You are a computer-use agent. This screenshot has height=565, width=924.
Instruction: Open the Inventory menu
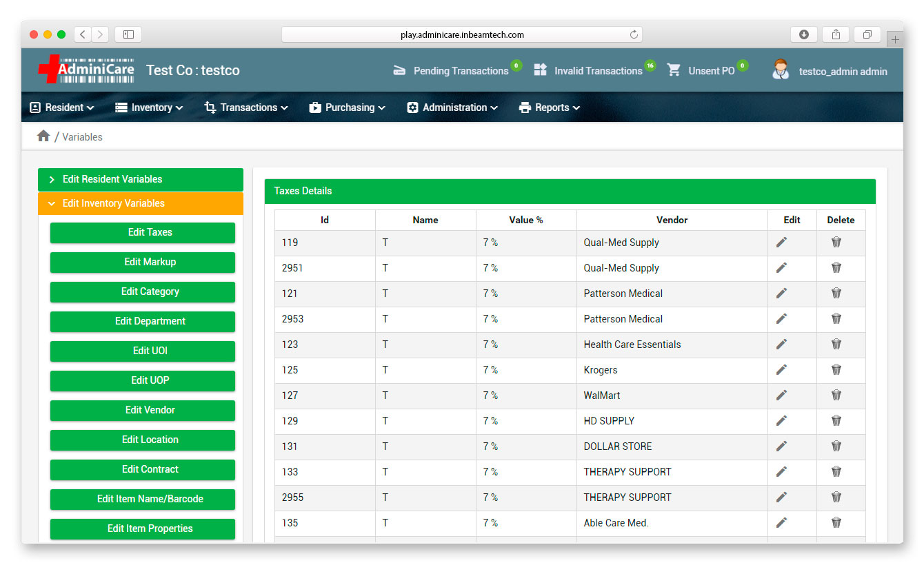[148, 107]
